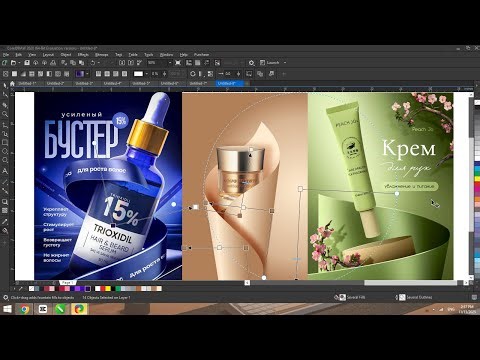Click the Undo arrow icon

93,63
